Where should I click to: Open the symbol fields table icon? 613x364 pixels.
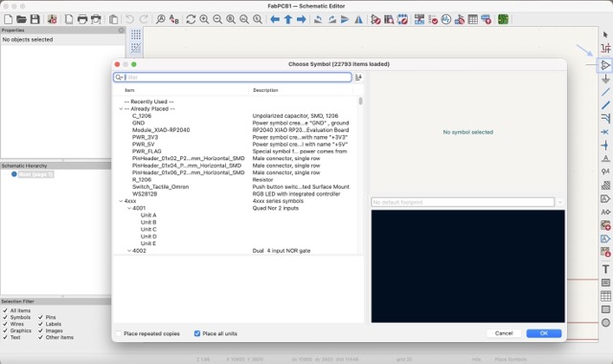click(x=472, y=19)
